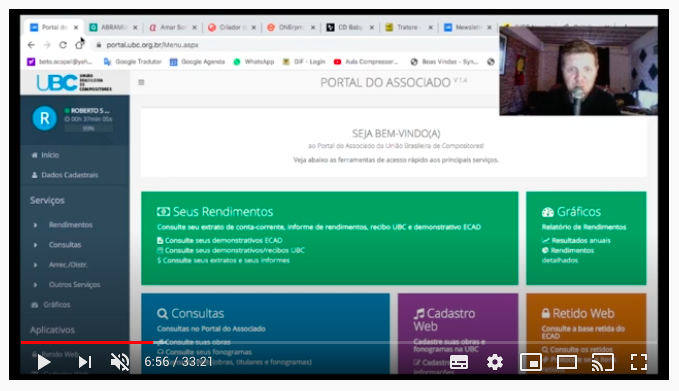Close the Portal do browser tab
This screenshot has width=679, height=391.
(76, 27)
